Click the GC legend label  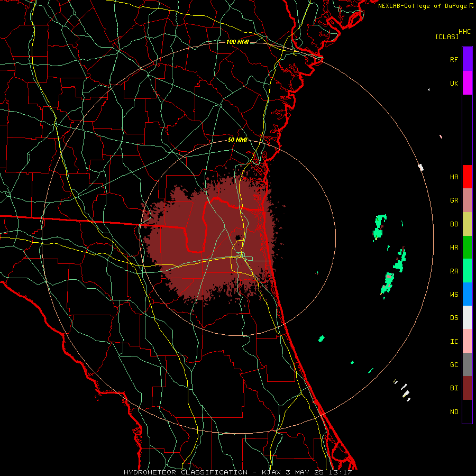pyautogui.click(x=454, y=365)
